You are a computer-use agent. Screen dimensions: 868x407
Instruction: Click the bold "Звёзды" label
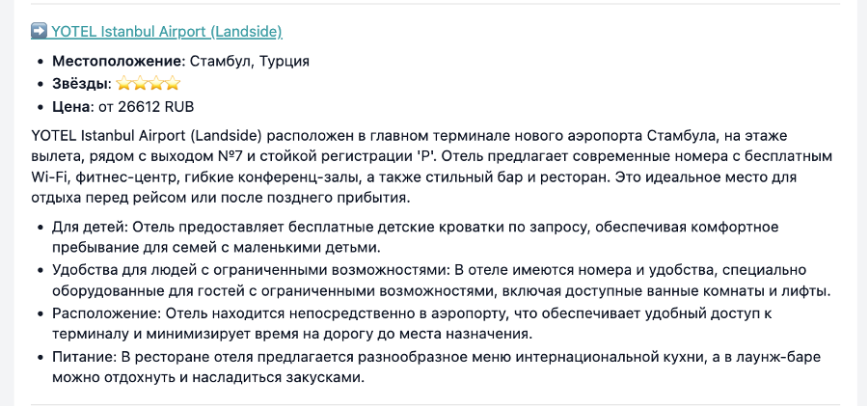81,84
